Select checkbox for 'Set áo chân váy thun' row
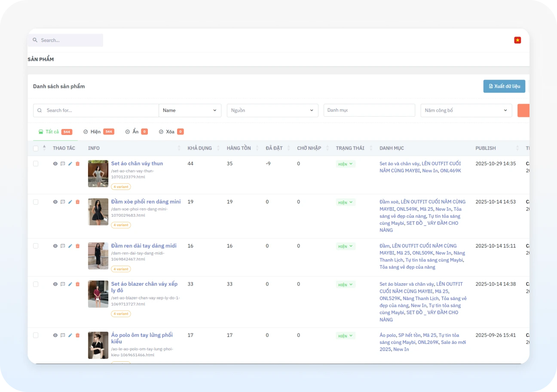 coord(36,163)
